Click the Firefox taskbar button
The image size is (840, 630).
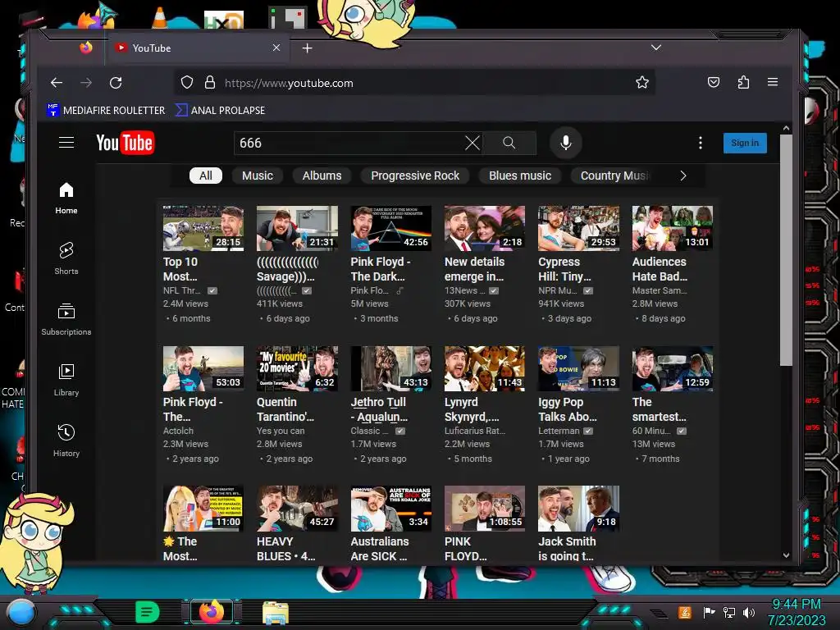(x=211, y=612)
